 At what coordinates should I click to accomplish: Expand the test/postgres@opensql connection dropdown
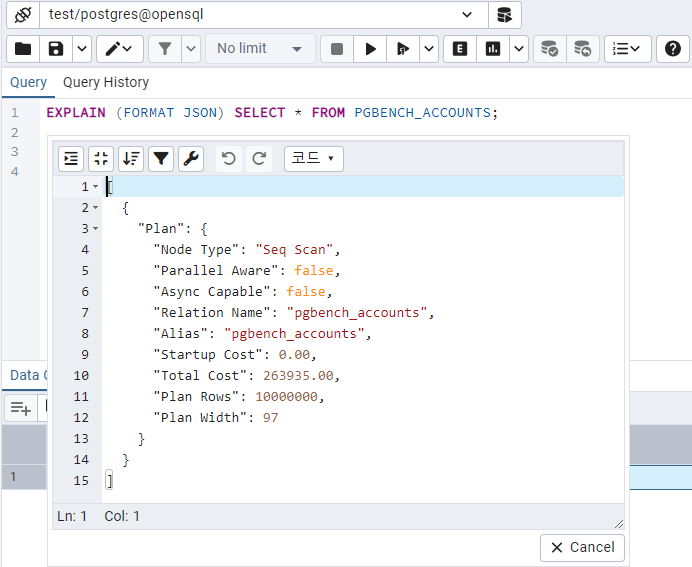tap(467, 15)
